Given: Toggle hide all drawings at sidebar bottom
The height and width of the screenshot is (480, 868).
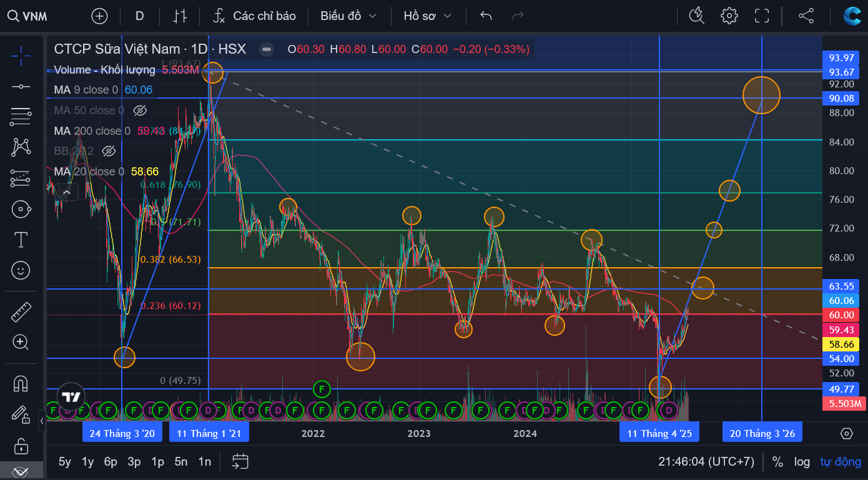Looking at the screenshot, I should coord(21,471).
